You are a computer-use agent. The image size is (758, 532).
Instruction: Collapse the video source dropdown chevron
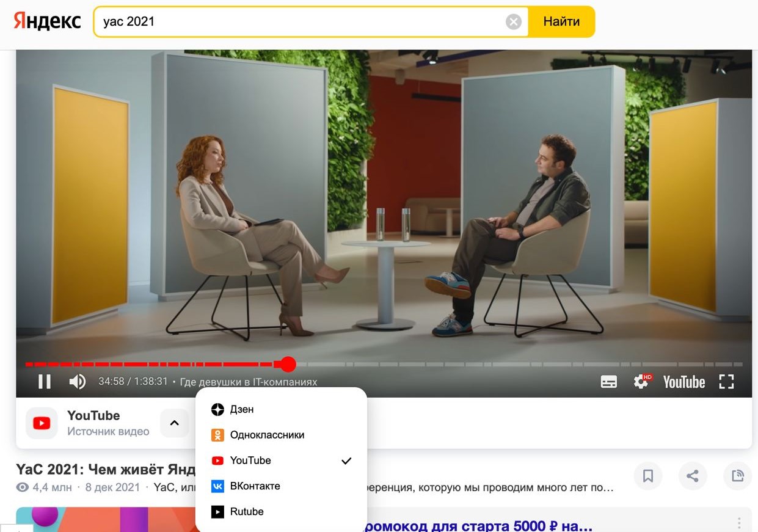coord(175,423)
